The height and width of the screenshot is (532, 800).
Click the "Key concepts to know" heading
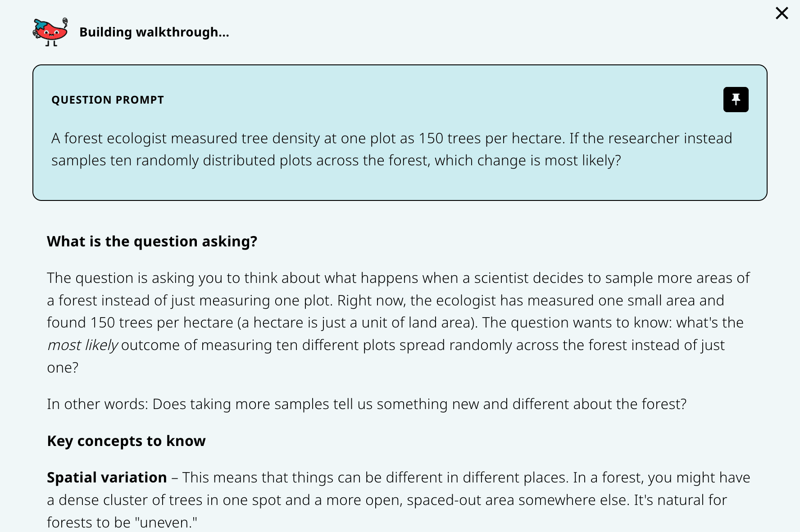pos(126,441)
